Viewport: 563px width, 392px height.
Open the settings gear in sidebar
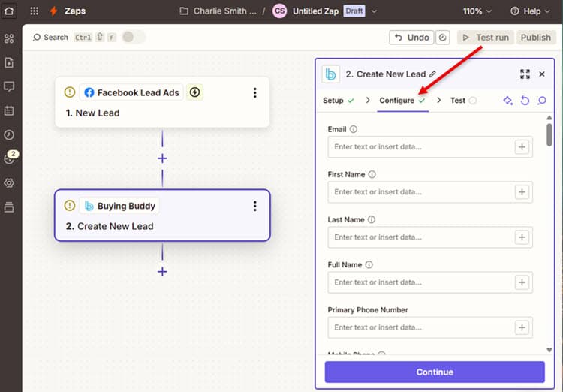[9, 183]
